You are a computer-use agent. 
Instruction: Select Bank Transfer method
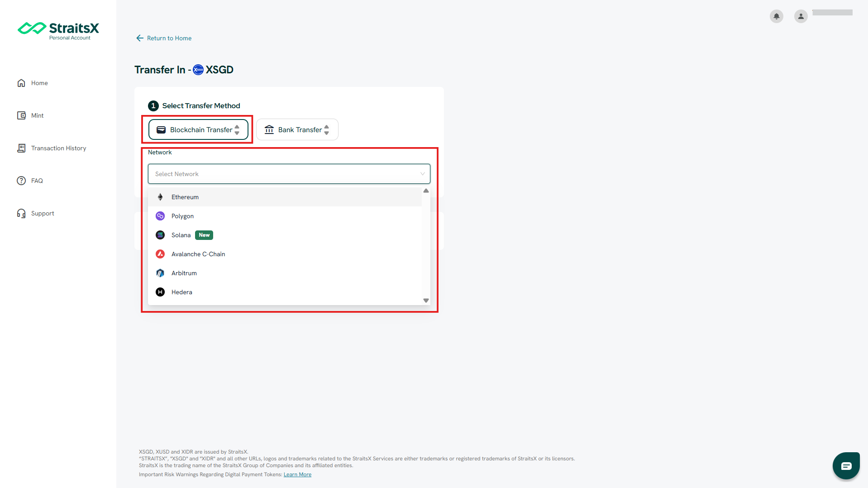(297, 129)
